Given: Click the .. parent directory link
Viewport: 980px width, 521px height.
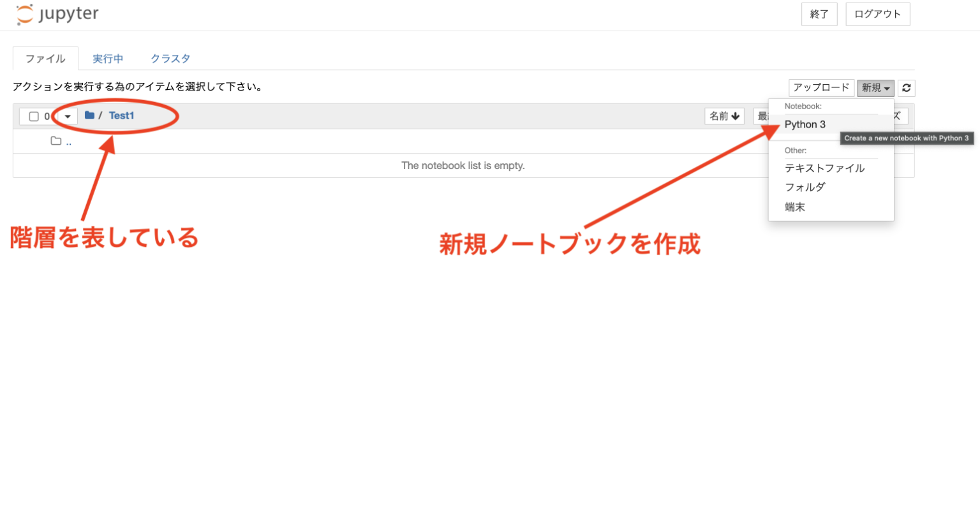Looking at the screenshot, I should coord(69,141).
